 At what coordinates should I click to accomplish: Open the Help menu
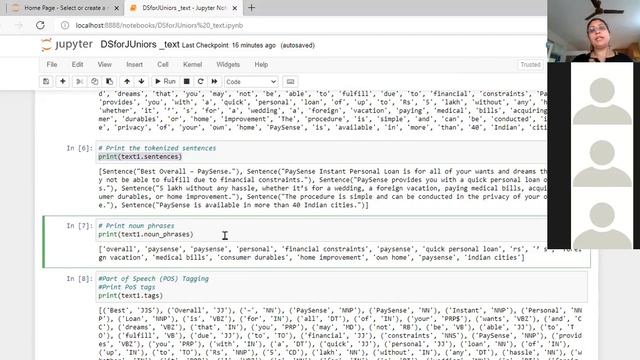coord(261,64)
